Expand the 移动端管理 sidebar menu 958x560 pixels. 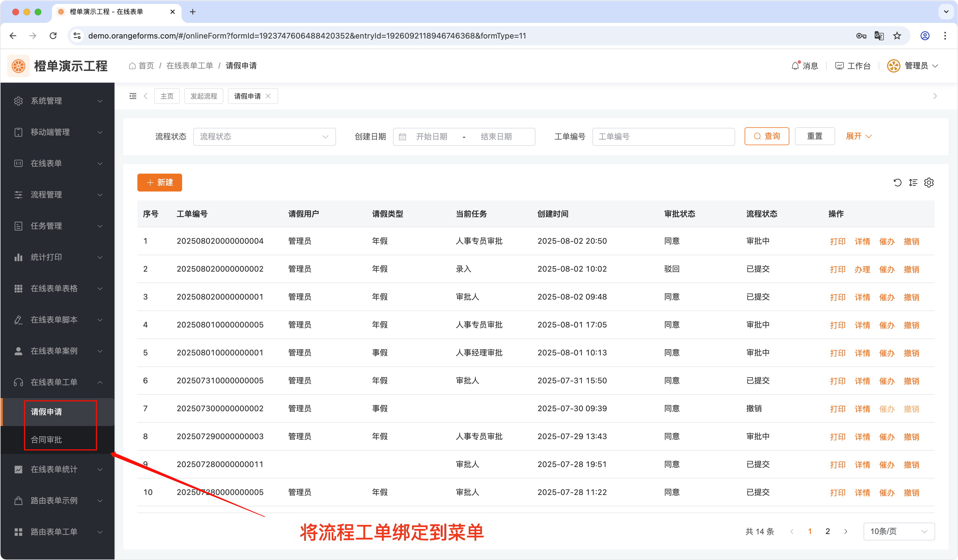(x=58, y=132)
